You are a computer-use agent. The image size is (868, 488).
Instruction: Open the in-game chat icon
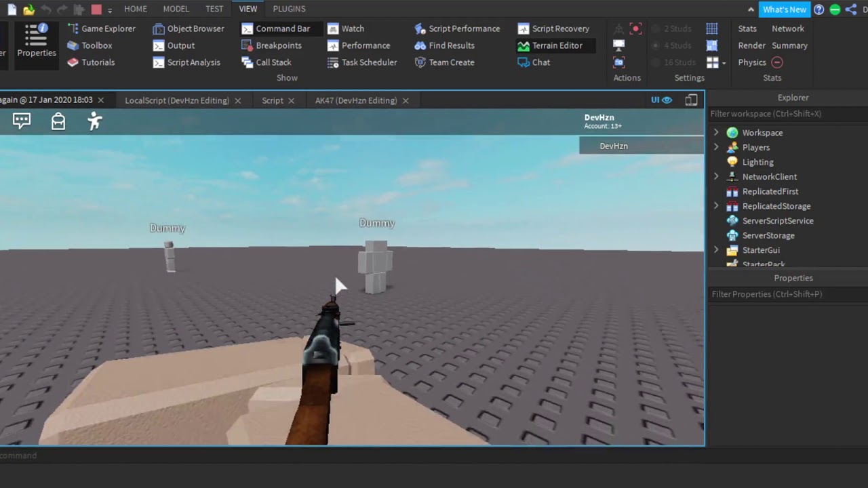tap(22, 121)
